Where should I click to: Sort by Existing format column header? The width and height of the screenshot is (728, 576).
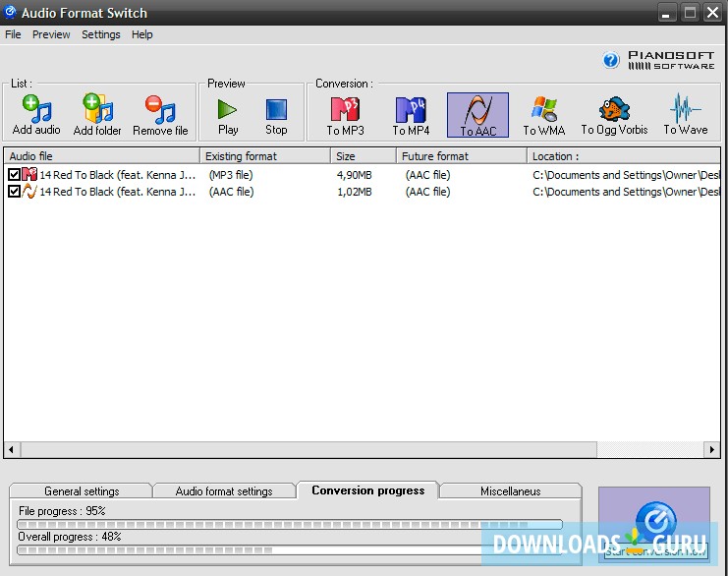[x=265, y=156]
